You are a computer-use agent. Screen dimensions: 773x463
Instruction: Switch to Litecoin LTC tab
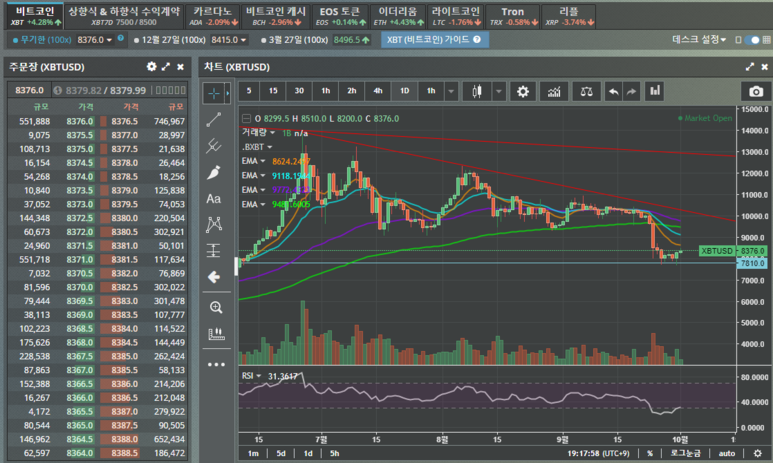click(456, 16)
